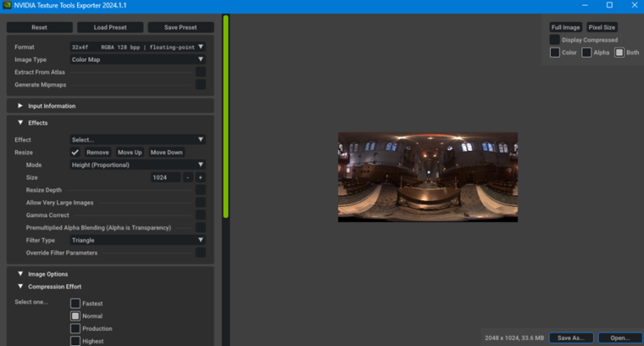Select the Color channel view option
The width and height of the screenshot is (644, 346).
pyautogui.click(x=554, y=53)
